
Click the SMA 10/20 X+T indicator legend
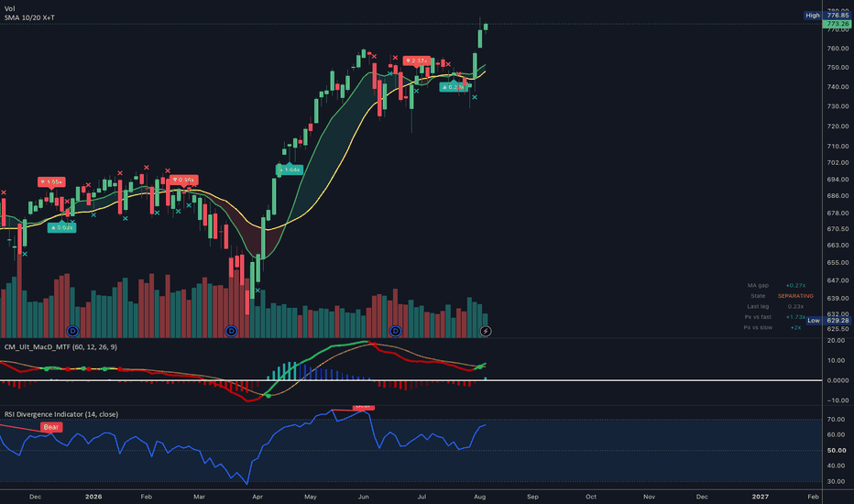point(29,17)
